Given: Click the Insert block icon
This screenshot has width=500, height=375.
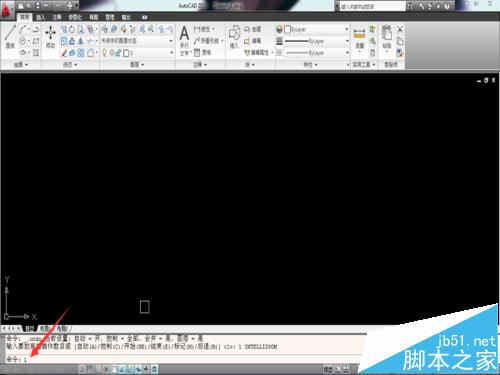Looking at the screenshot, I should pyautogui.click(x=234, y=37).
